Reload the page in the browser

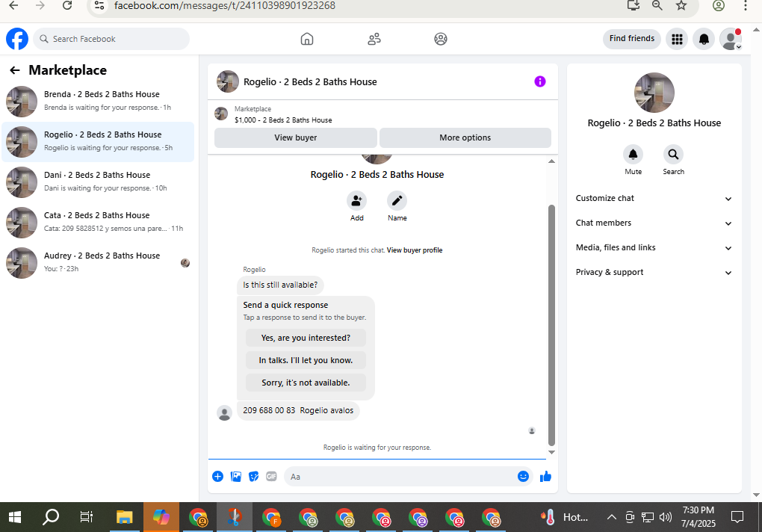click(x=67, y=6)
